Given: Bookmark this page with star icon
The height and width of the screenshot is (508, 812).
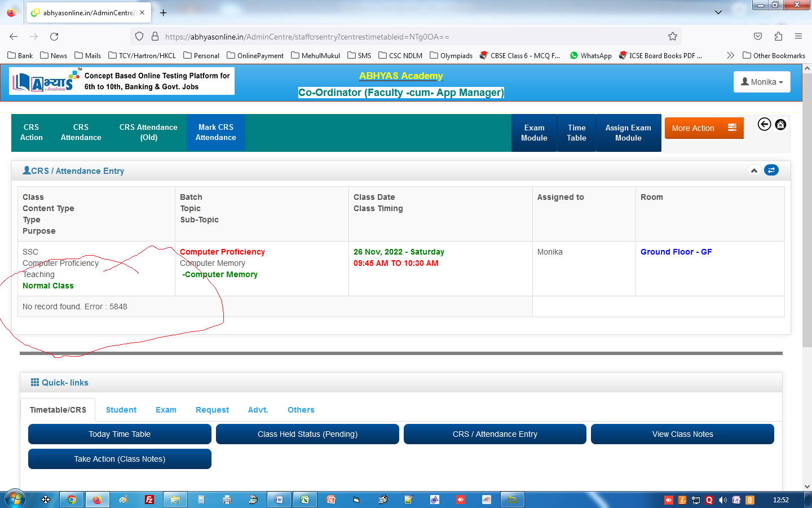Looking at the screenshot, I should [672, 37].
